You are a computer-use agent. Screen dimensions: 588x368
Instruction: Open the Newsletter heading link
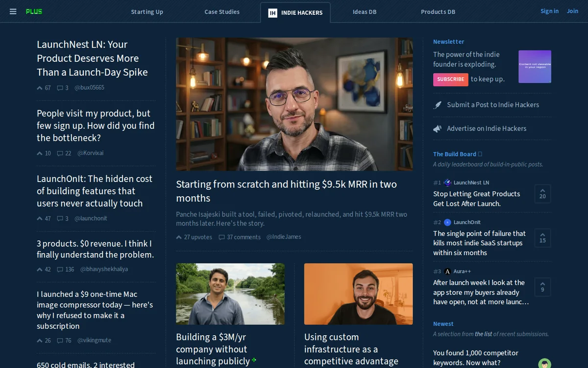[x=448, y=42]
